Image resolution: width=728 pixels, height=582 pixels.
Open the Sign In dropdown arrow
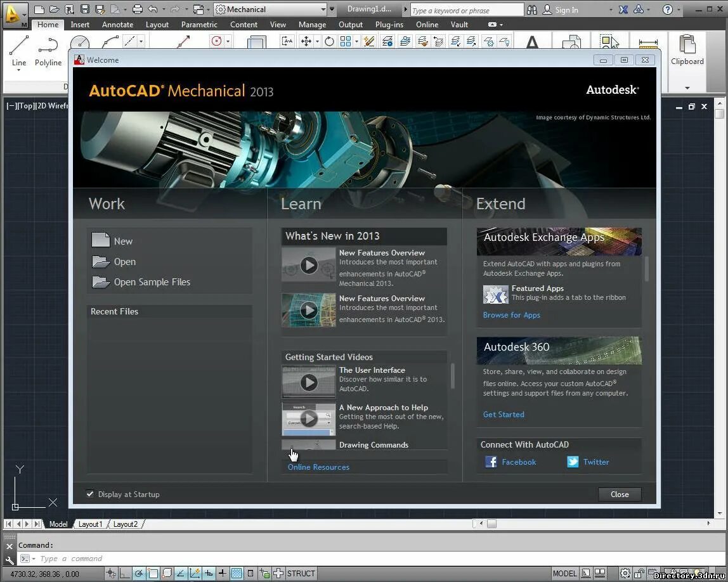[611, 10]
